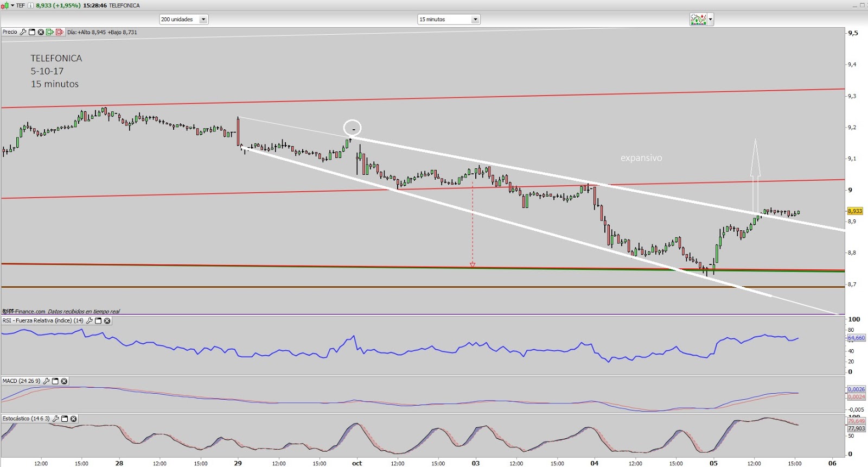The image size is (868, 467).
Task: Maximize the RSI panel
Action: coord(98,321)
